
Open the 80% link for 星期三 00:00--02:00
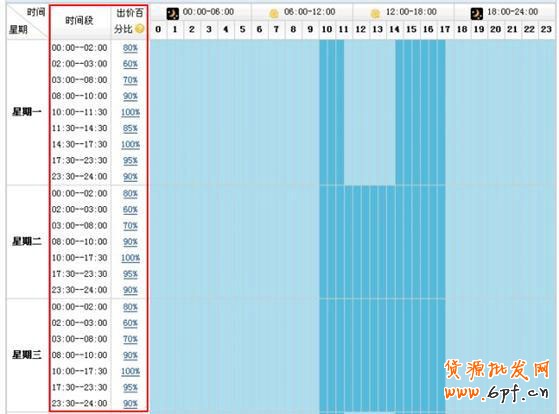coord(130,307)
